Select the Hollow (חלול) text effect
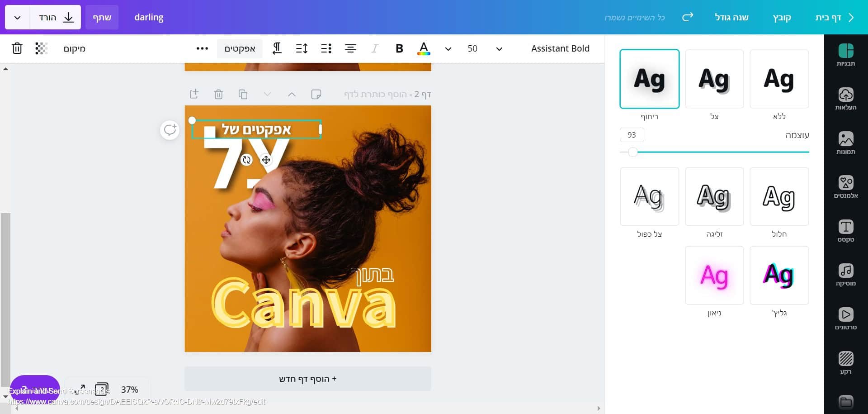The image size is (868, 414). [779, 196]
